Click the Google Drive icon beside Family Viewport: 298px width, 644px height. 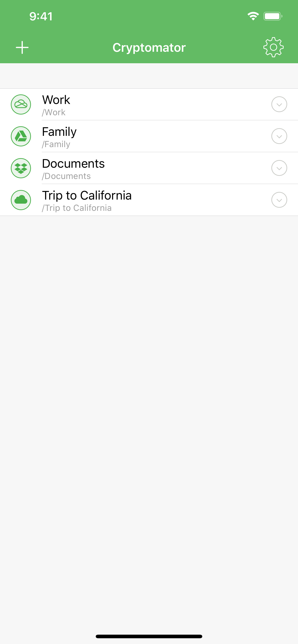point(21,136)
